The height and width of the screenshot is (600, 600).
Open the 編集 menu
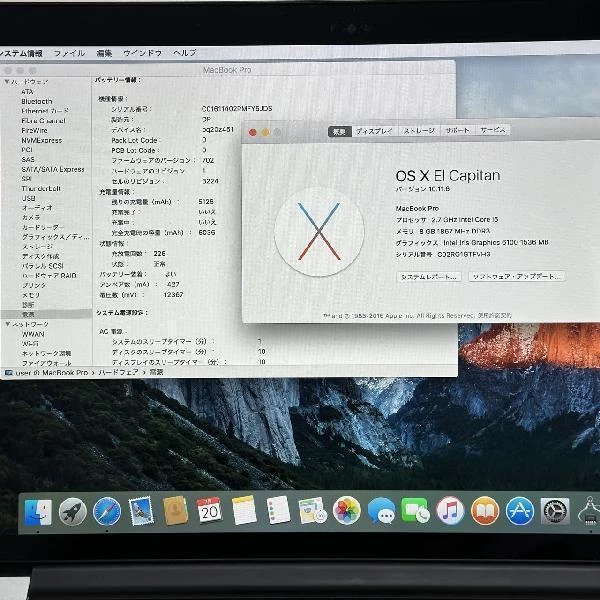pyautogui.click(x=104, y=53)
